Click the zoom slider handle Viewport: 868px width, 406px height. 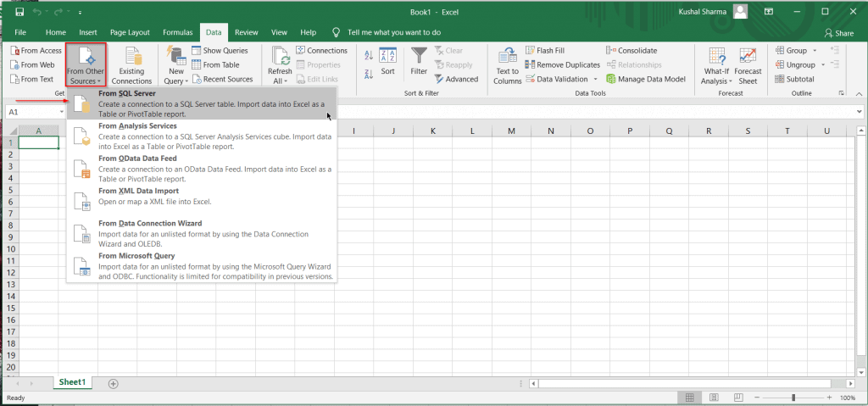793,398
